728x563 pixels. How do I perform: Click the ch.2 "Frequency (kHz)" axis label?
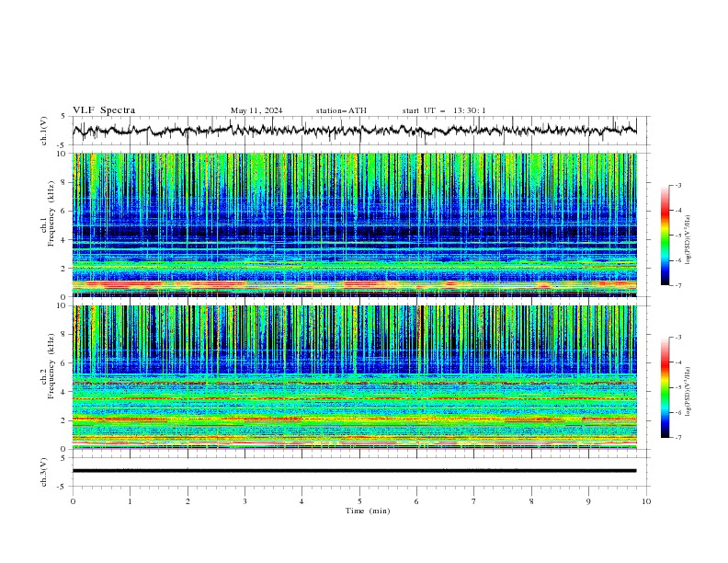[51, 365]
